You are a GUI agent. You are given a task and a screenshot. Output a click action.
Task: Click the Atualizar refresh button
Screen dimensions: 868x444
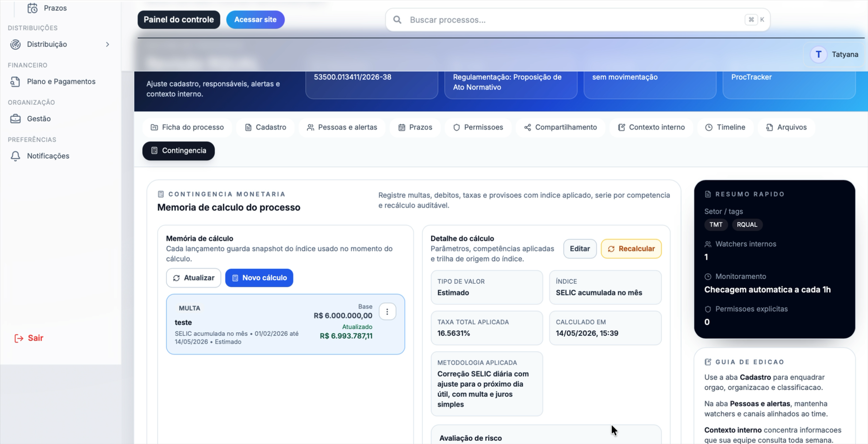tap(193, 278)
